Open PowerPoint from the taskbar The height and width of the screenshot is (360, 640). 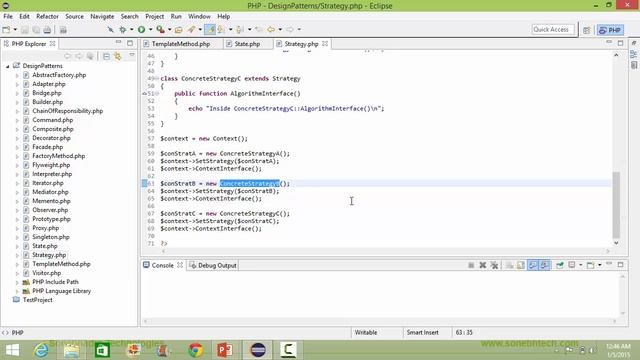point(224,350)
